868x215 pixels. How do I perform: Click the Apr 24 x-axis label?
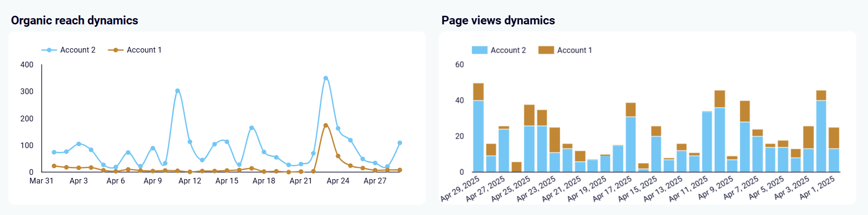[338, 181]
